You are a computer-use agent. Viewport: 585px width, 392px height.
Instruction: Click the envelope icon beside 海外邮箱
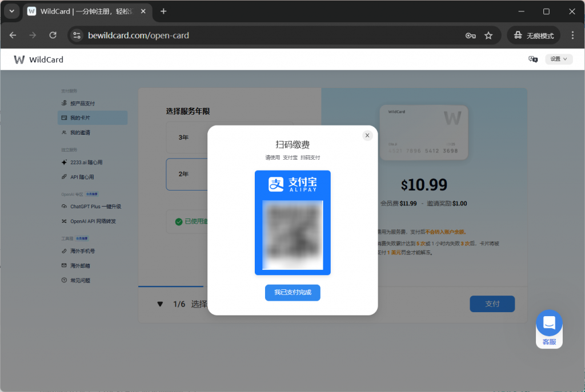(x=64, y=265)
